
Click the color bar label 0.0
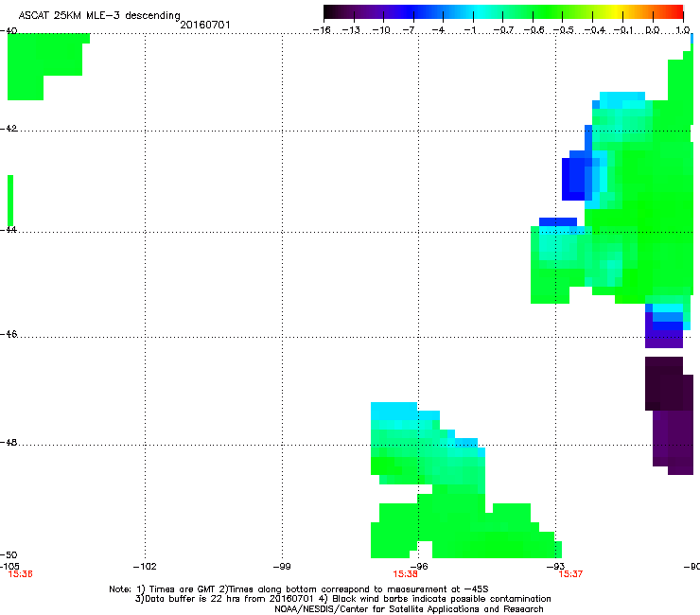tap(653, 30)
